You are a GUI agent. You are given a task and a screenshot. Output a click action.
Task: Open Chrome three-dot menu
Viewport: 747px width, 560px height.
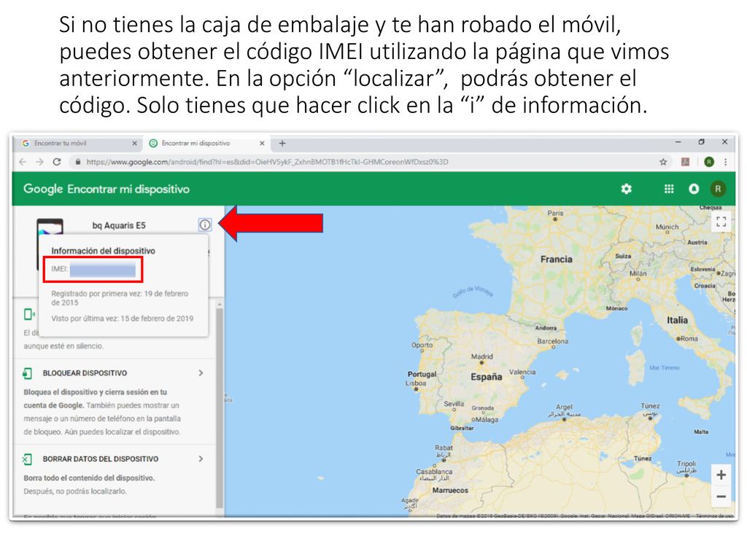[x=726, y=162]
